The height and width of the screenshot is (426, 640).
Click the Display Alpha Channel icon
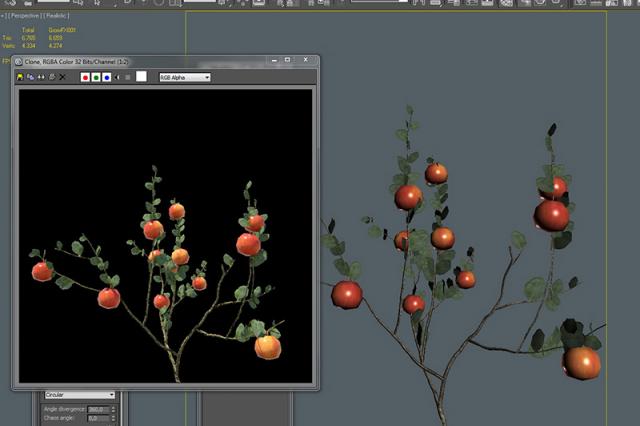pos(117,77)
